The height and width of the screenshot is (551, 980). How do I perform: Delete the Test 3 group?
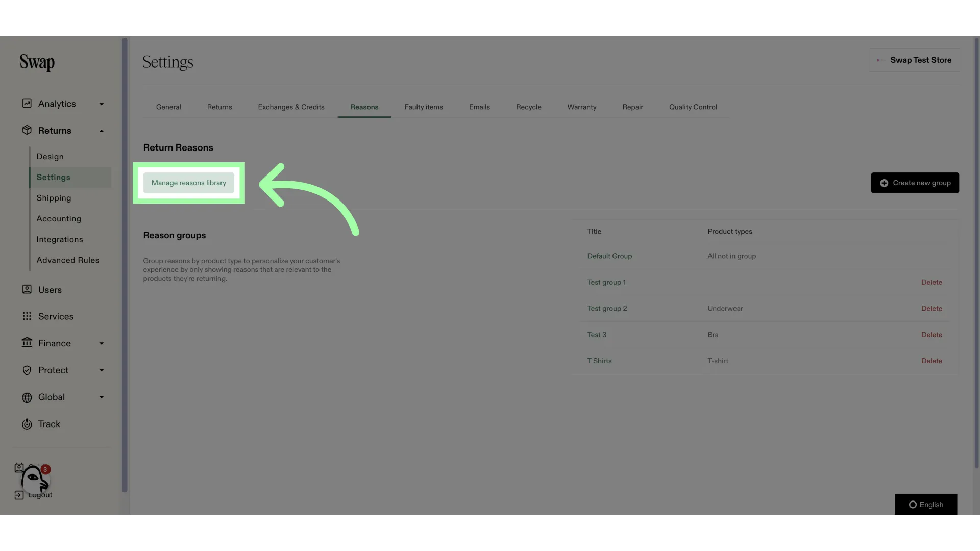point(932,335)
